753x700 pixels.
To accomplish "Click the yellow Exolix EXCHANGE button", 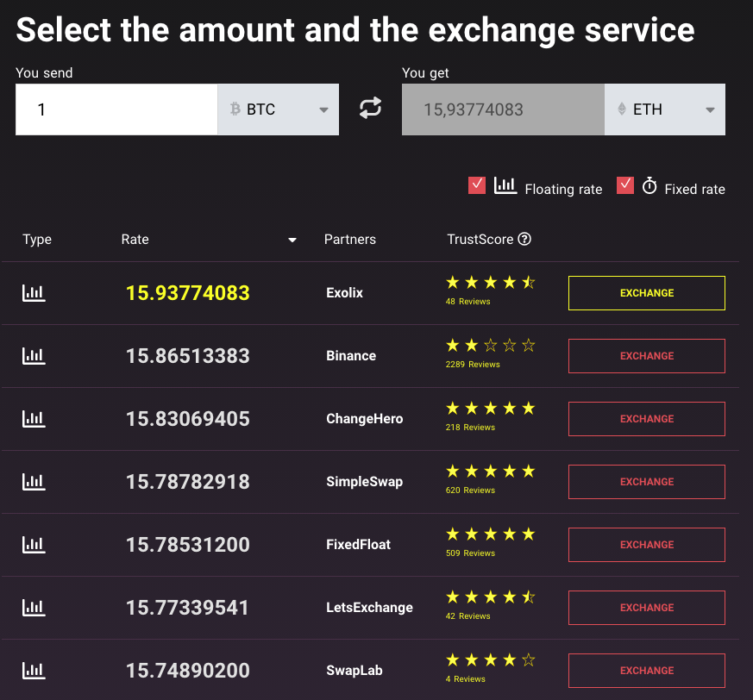I will pos(647,293).
